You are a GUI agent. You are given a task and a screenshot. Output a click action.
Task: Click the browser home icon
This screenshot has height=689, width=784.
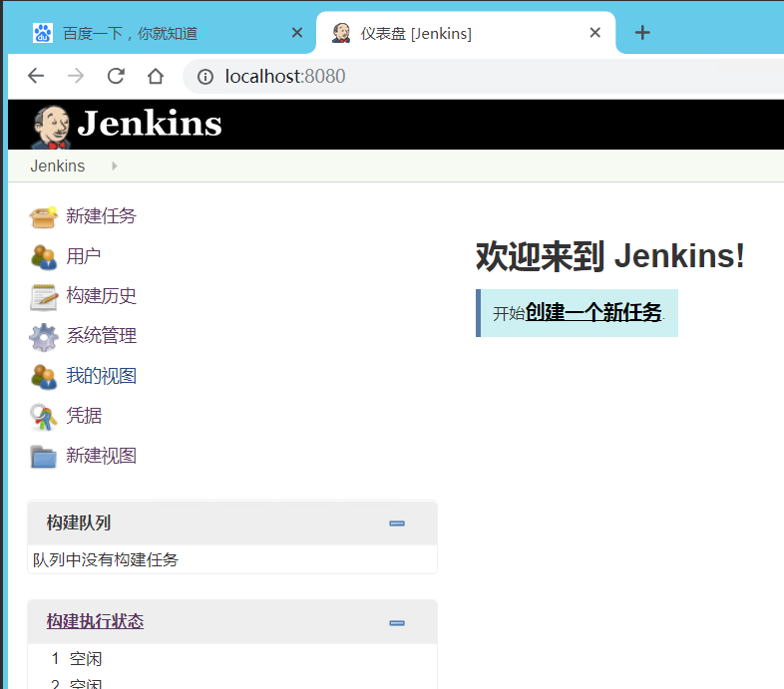pos(156,76)
